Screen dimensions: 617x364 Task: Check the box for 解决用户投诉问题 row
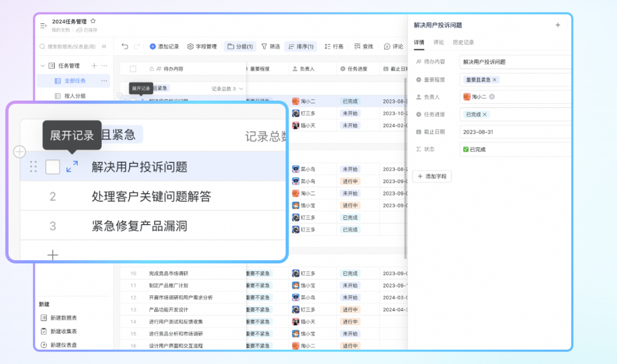[x=53, y=167]
